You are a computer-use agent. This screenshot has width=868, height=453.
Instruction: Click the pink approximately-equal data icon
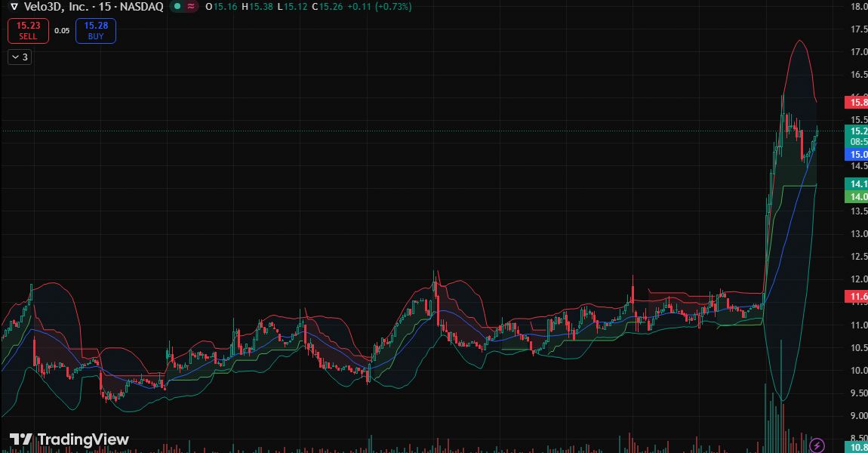191,7
